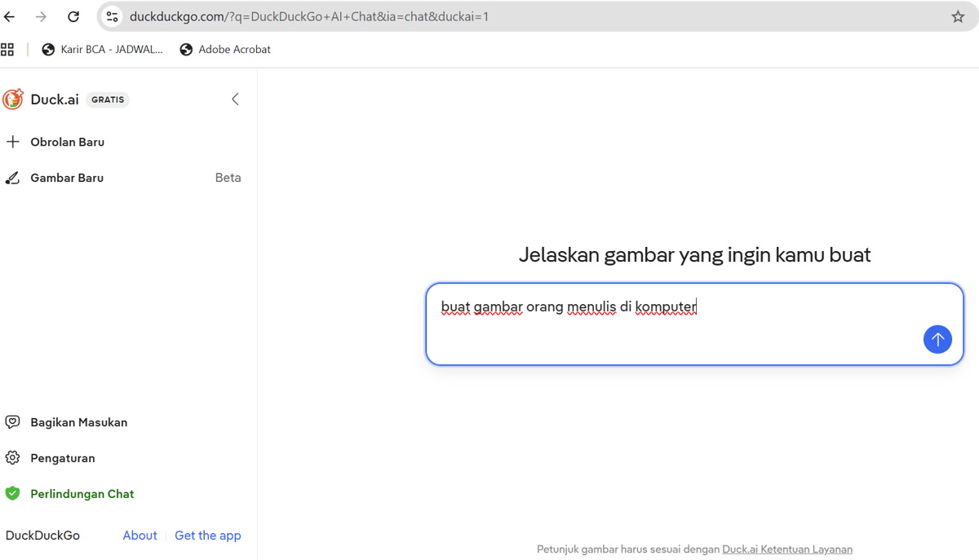Open site permissions icon in address bar
This screenshot has height=560, width=979.
click(111, 15)
